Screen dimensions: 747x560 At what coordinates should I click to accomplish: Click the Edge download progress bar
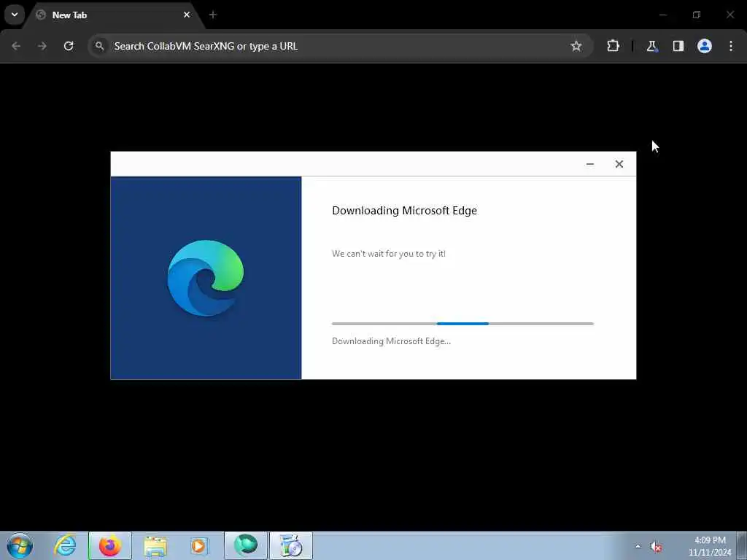pyautogui.click(x=462, y=324)
